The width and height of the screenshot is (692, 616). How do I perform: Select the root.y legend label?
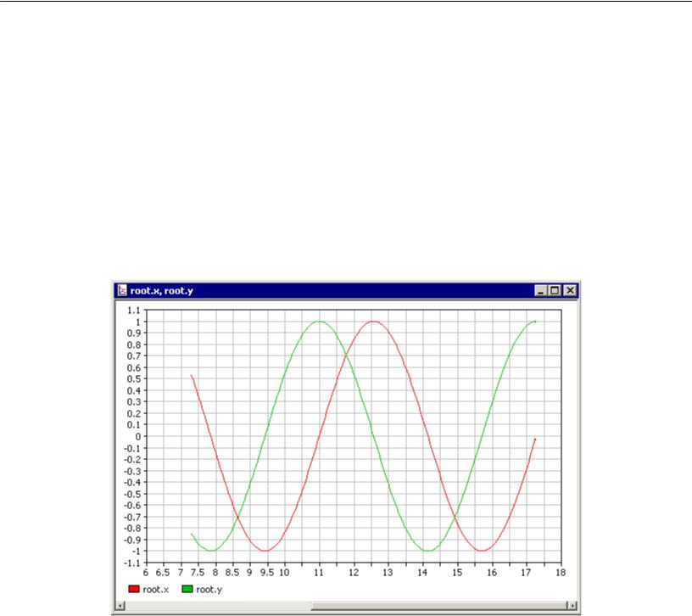pyautogui.click(x=209, y=589)
